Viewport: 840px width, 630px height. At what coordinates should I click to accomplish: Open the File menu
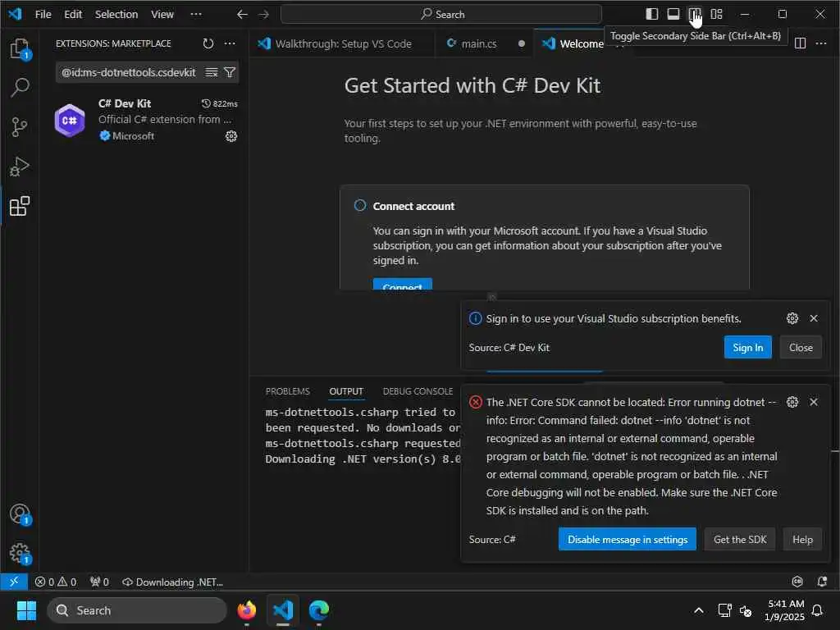43,15
